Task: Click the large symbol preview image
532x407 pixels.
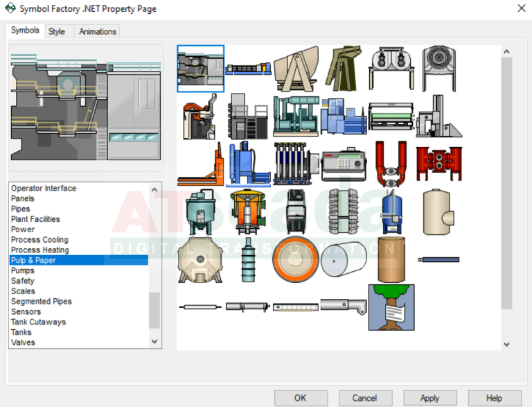Action: click(x=85, y=107)
